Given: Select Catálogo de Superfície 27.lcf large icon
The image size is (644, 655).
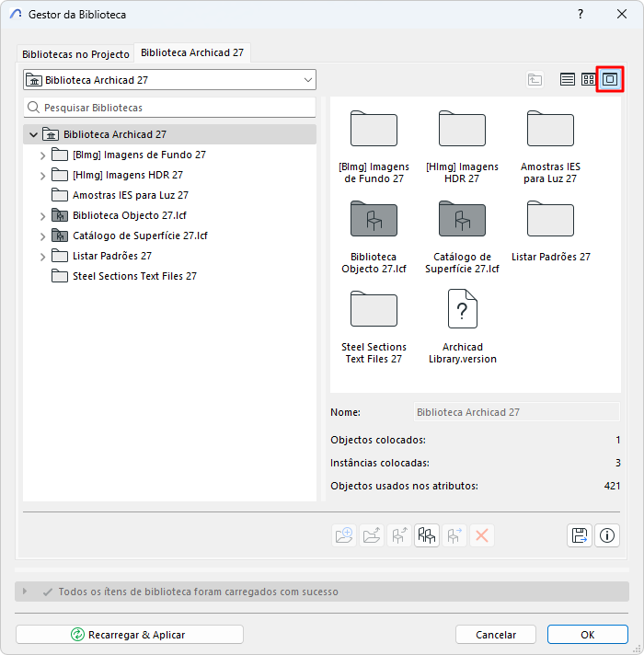Looking at the screenshot, I should 462,219.
